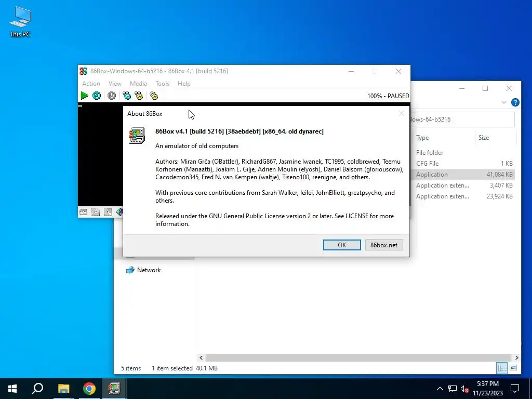Viewport: 532px width, 399px height.
Task: Open the View menu in 86Box
Action: [115, 84]
